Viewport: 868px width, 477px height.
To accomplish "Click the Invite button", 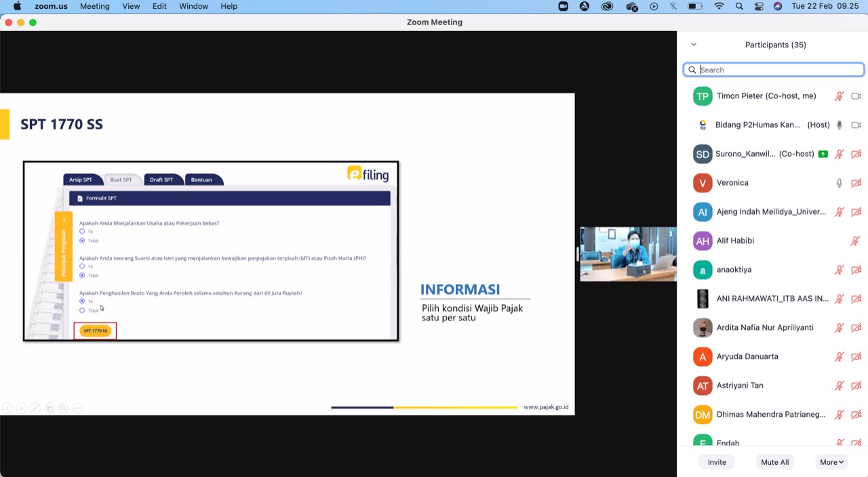I will click(x=717, y=462).
